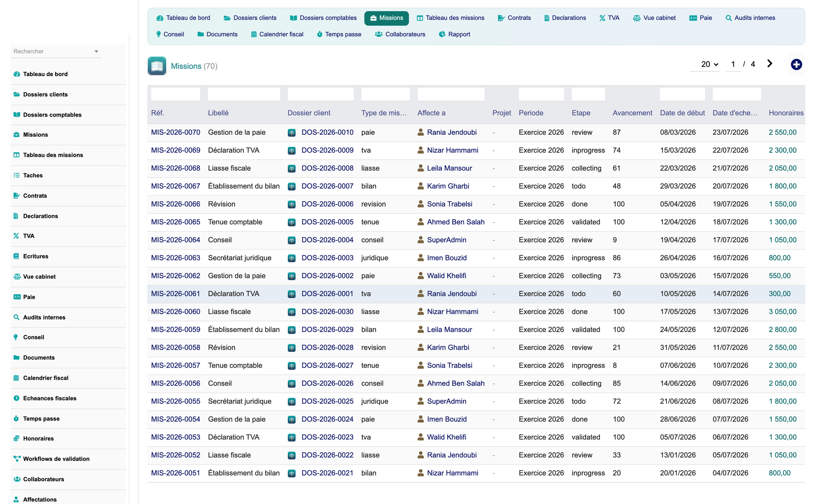Click the Date de début filter field
Viewport: 814px width, 504px height.
[682, 94]
